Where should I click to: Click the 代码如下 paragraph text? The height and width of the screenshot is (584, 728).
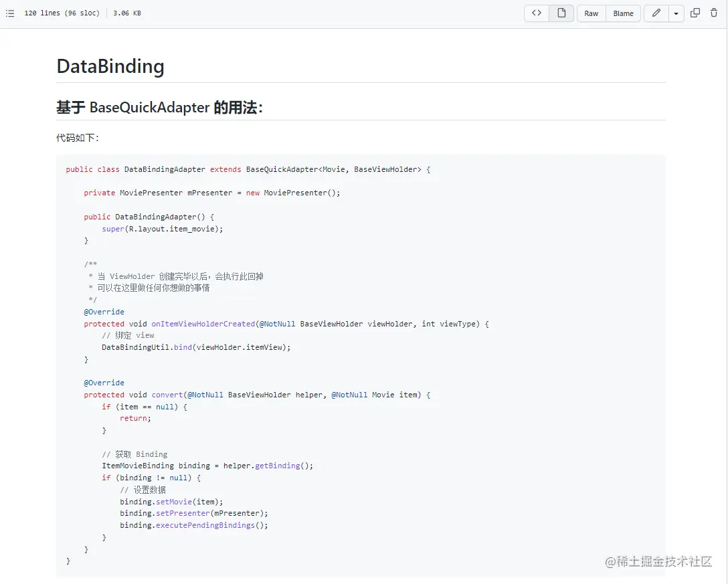[78, 138]
